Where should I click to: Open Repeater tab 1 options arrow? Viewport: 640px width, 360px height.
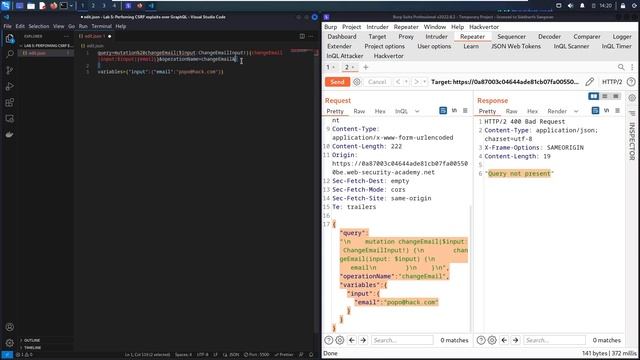334,67
